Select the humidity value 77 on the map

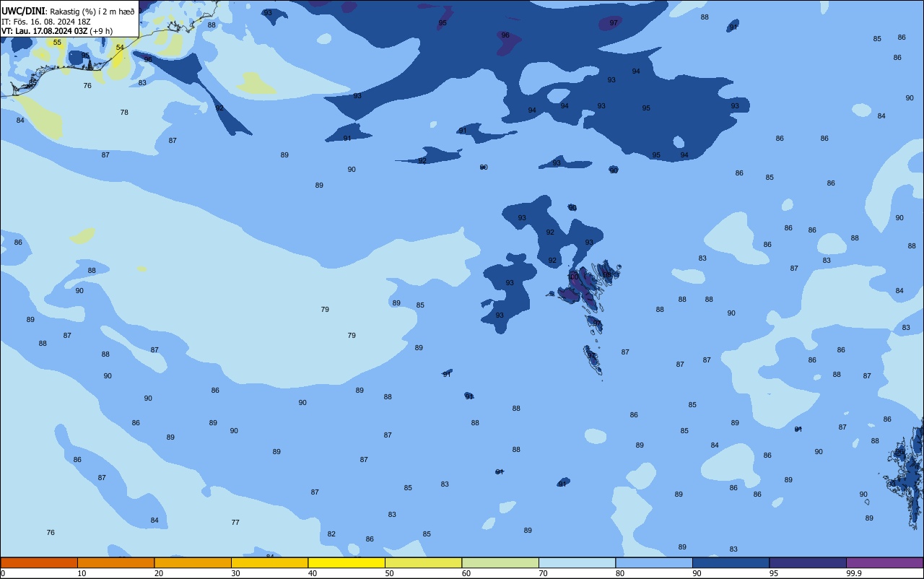pyautogui.click(x=235, y=522)
